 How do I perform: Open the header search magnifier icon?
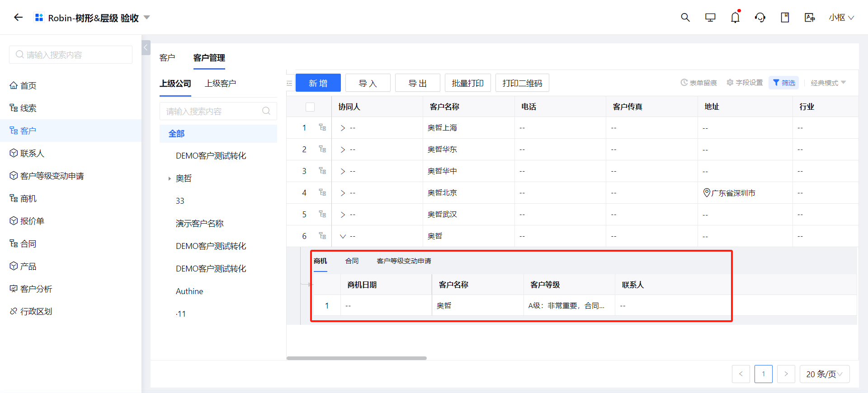point(685,17)
